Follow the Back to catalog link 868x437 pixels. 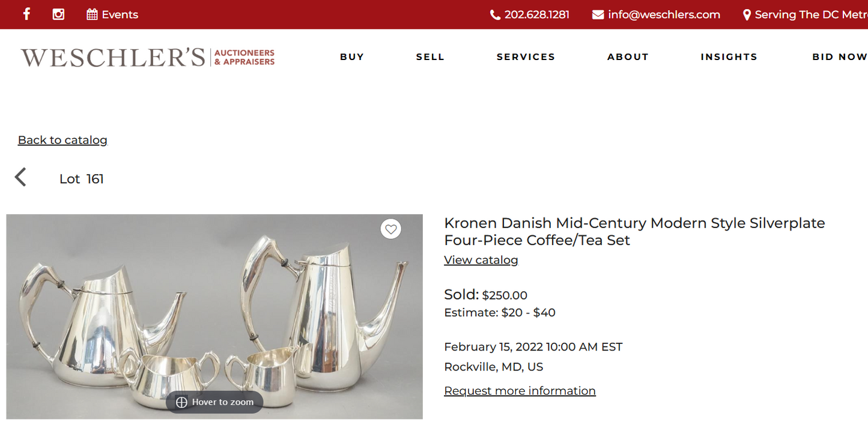click(x=62, y=140)
